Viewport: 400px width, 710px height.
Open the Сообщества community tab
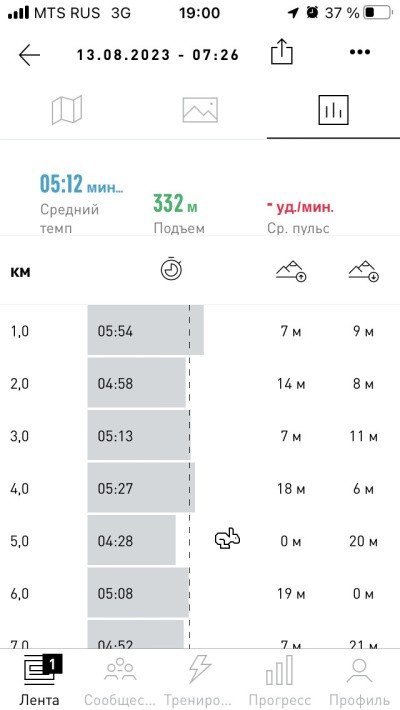coord(120,681)
